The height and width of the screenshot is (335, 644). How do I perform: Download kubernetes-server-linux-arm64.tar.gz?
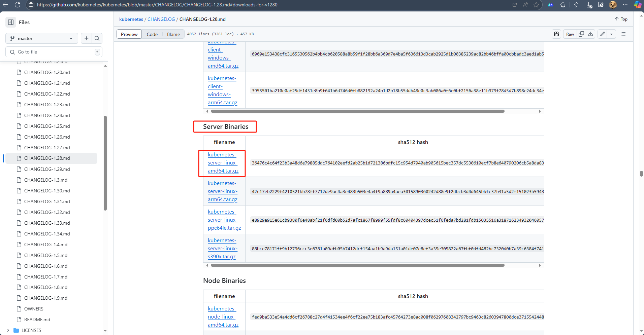click(223, 191)
